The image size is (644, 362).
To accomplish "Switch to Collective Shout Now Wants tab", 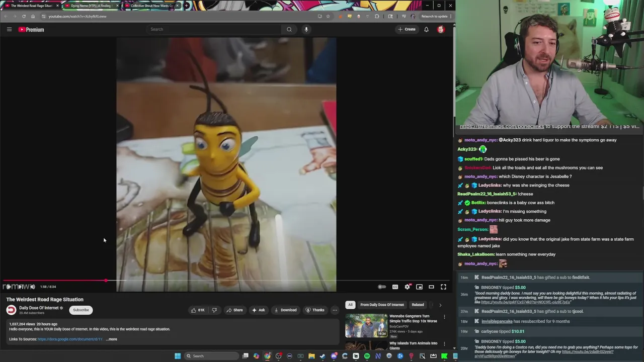I will coord(151,6).
